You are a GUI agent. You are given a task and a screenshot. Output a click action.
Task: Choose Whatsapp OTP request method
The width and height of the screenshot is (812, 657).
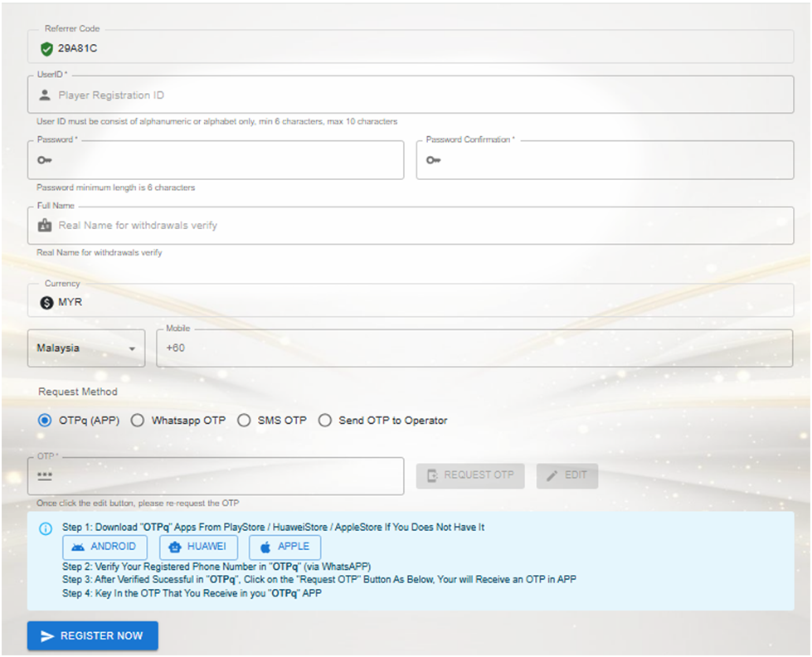139,421
